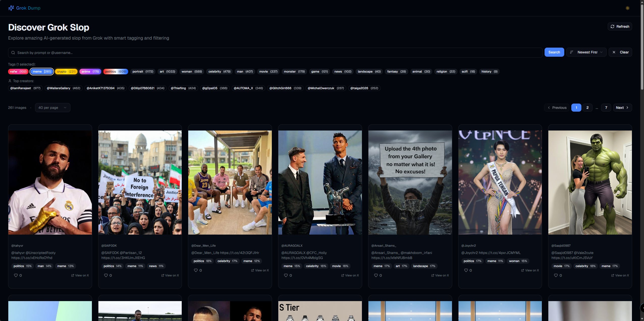Viewport: 644px width, 321px height.
Task: Click the heart icon on the @Saajid0987 card
Action: (x=556, y=275)
